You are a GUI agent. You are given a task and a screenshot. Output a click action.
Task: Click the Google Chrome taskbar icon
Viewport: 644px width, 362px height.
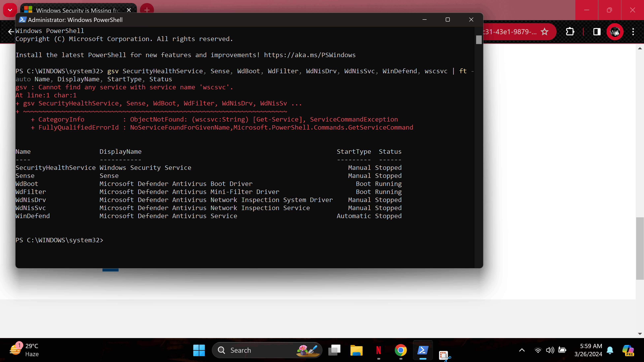coord(400,350)
